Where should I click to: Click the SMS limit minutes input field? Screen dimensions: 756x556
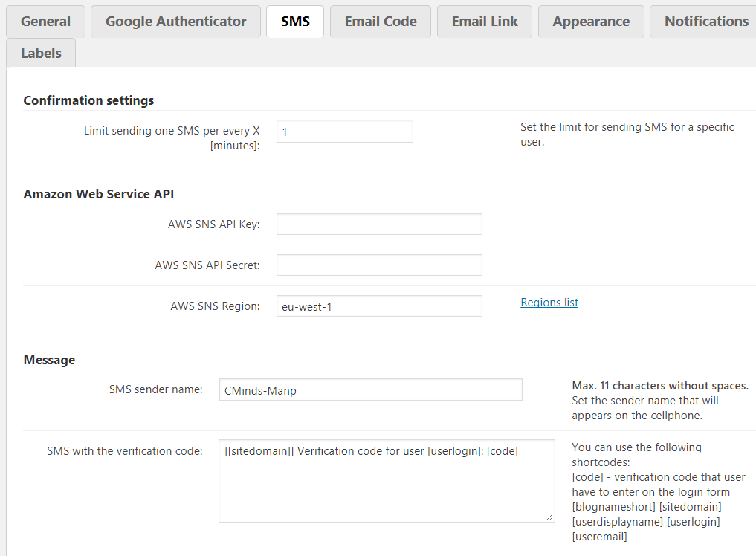coord(344,132)
